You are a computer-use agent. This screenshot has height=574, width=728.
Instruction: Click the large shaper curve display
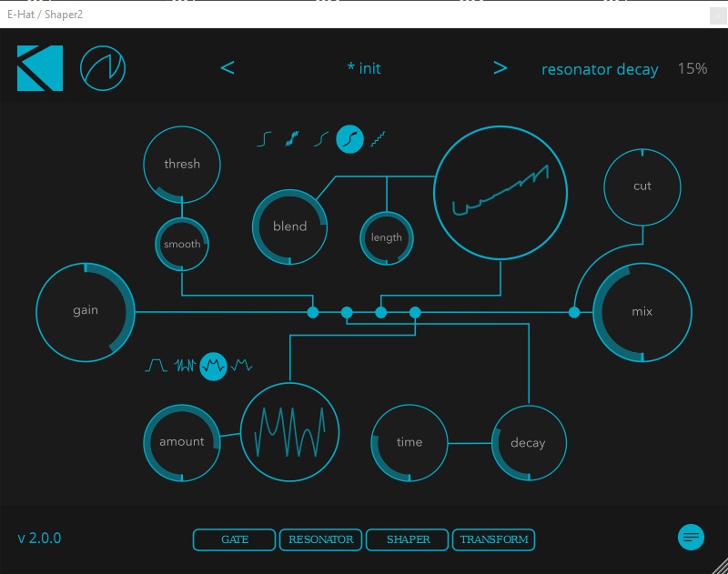(500, 192)
